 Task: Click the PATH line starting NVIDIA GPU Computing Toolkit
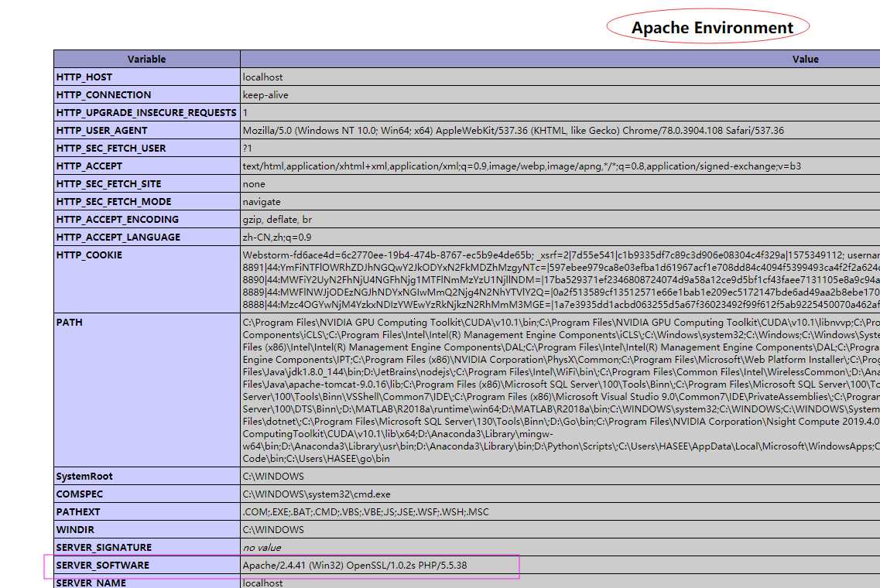[560, 322]
